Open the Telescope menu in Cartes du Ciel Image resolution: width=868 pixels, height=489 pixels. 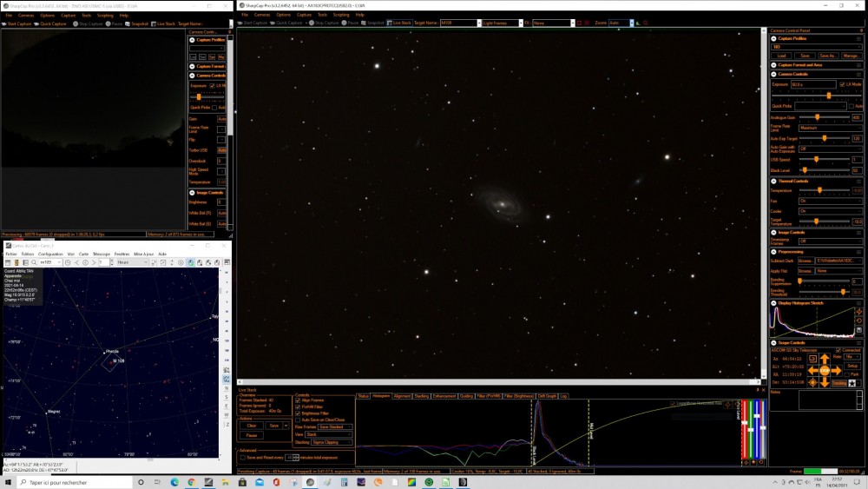point(102,254)
